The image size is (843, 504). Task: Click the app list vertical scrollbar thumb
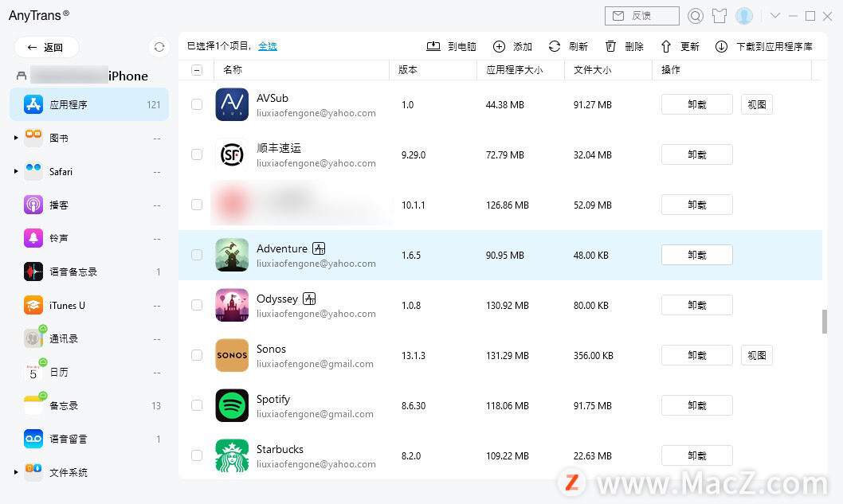(x=824, y=322)
